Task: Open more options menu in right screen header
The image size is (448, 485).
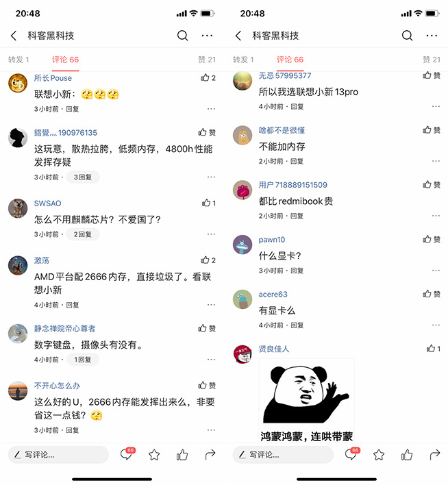Action: coord(432,36)
